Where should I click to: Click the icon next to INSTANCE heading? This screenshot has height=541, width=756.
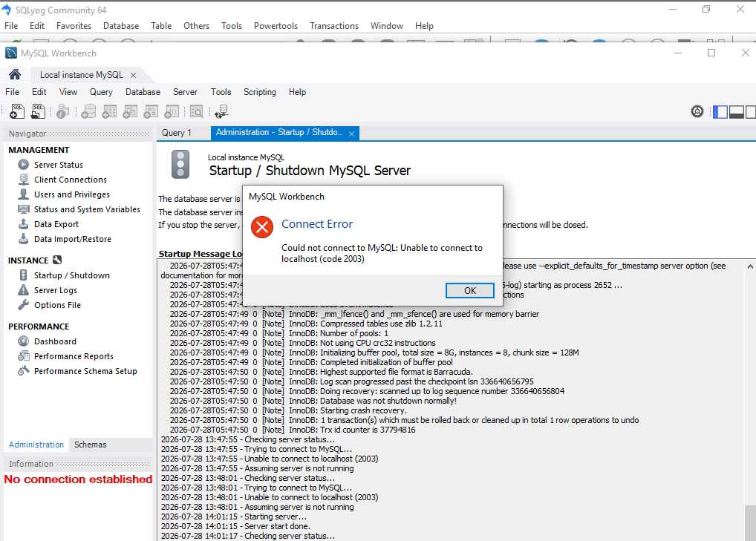pos(57,260)
